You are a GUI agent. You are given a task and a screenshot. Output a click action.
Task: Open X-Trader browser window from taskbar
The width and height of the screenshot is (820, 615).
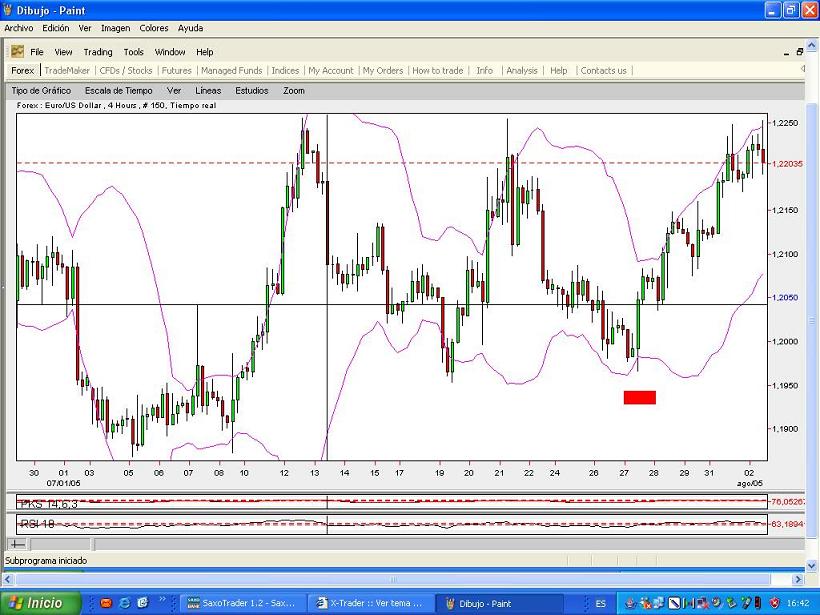(371, 604)
